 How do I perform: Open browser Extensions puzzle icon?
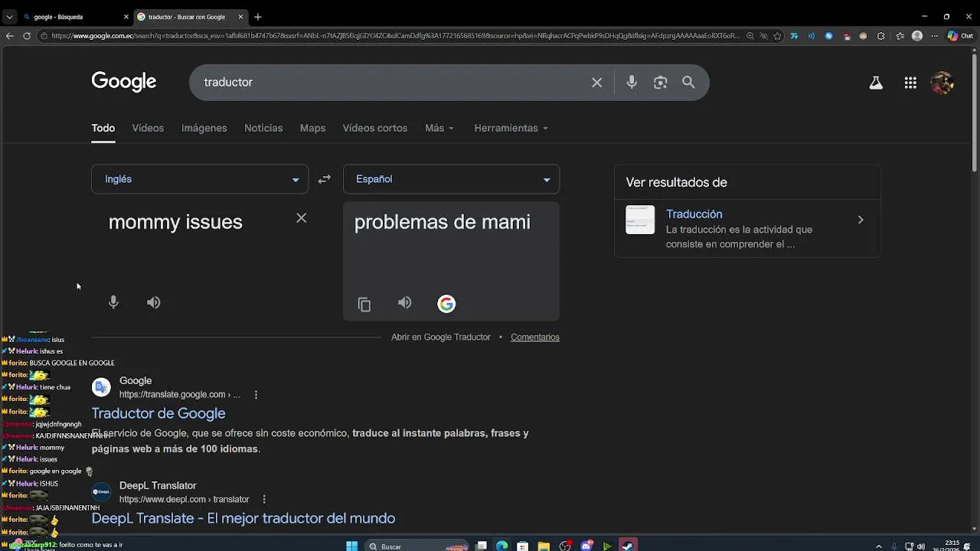[880, 36]
